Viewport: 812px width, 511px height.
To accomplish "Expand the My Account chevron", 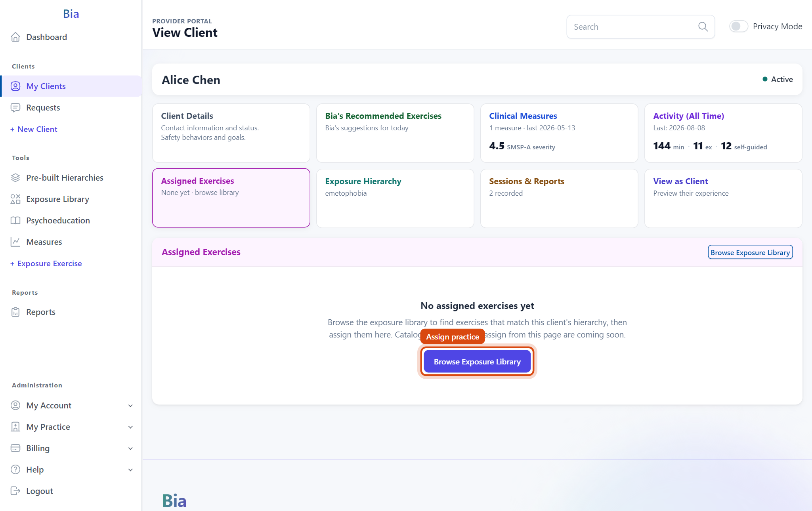I will [x=130, y=406].
